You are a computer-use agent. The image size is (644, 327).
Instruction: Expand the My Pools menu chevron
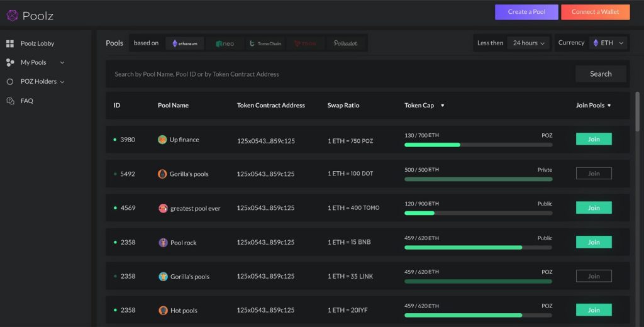pos(62,63)
